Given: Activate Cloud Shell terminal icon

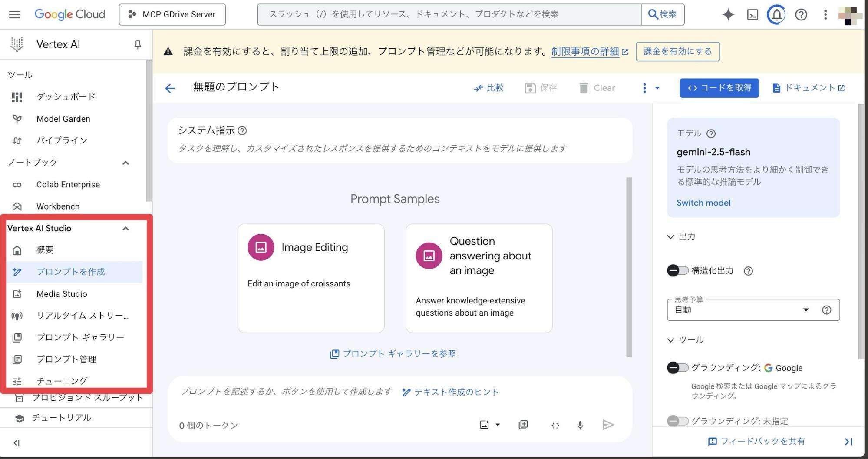Looking at the screenshot, I should click(752, 15).
